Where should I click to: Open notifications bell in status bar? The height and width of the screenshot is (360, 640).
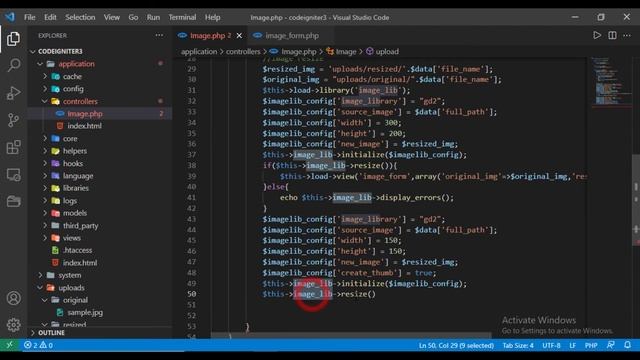[x=627, y=345]
